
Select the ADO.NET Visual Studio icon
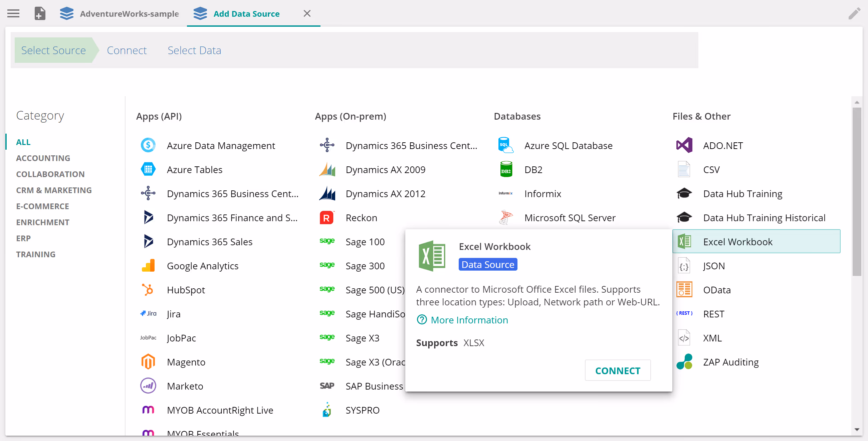pos(684,145)
